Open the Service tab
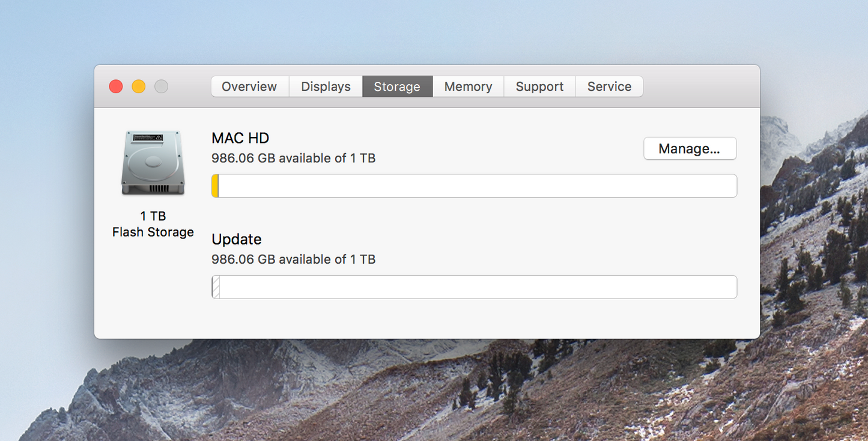 click(x=609, y=86)
